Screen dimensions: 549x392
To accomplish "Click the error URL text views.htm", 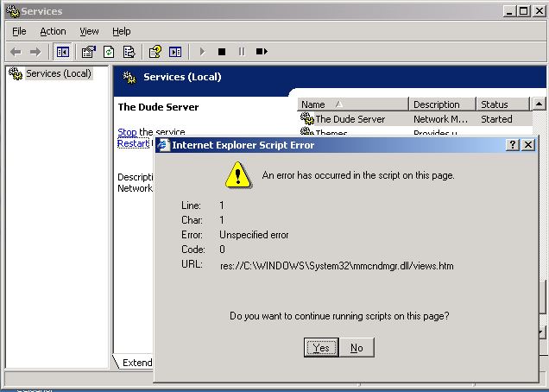I will pyautogui.click(x=337, y=266).
